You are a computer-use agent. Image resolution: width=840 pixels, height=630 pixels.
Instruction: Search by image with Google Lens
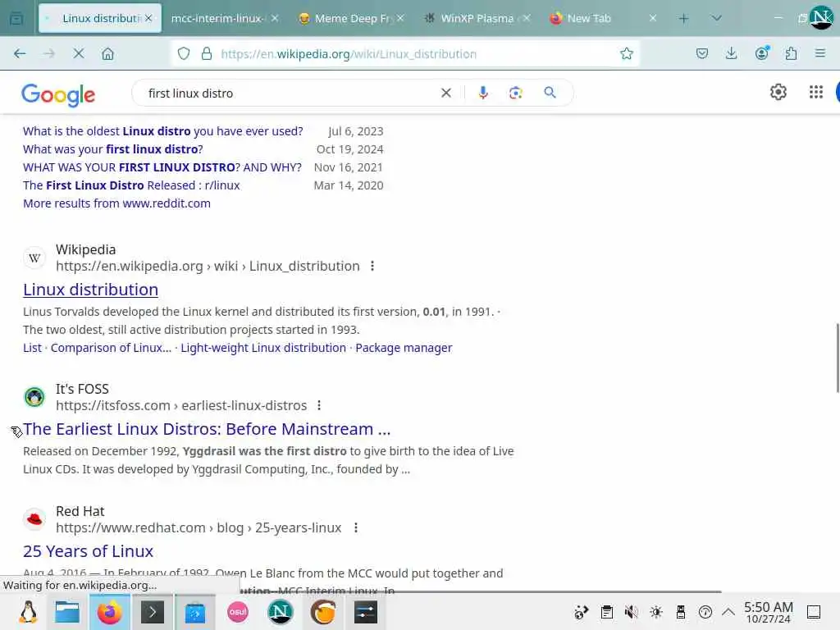coord(515,94)
